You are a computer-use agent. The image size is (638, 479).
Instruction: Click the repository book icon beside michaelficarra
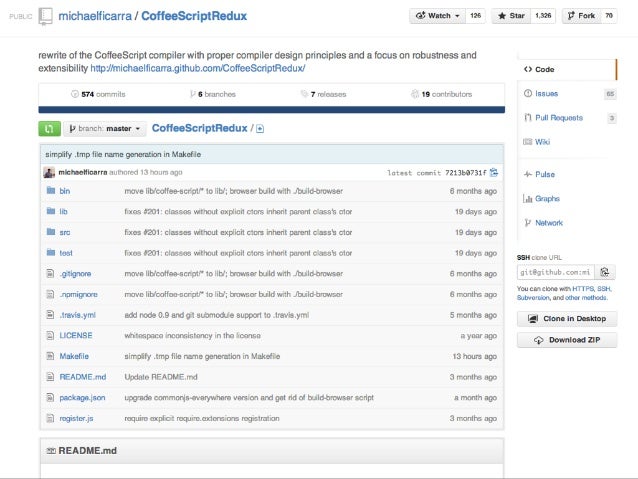pos(46,16)
